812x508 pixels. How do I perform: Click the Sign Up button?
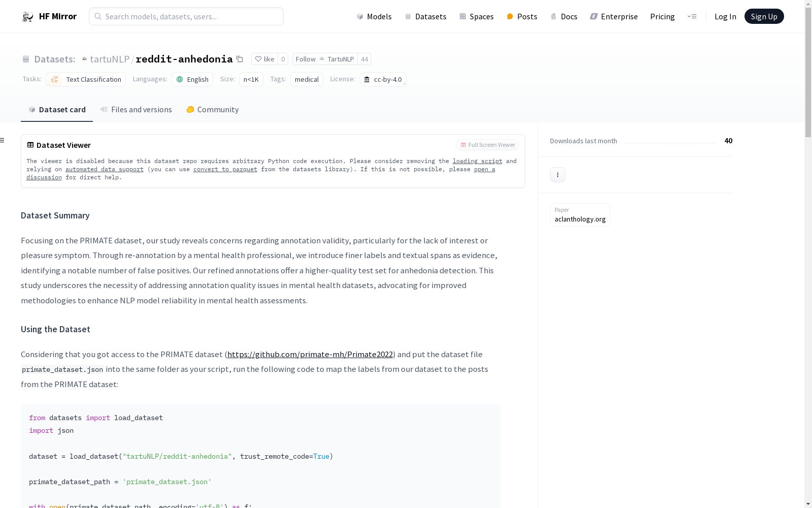[764, 17]
